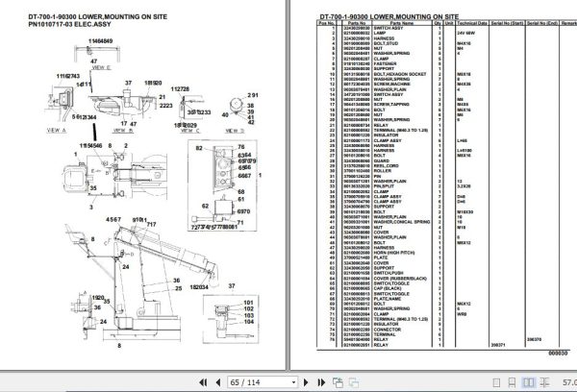The height and width of the screenshot is (392, 577).
Task: Click the Pos No. column header
Action: tap(326, 23)
